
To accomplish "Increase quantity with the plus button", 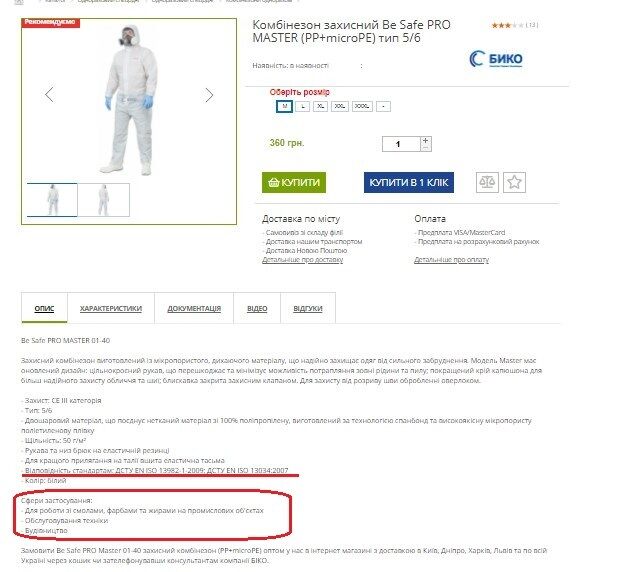I will point(426,140).
